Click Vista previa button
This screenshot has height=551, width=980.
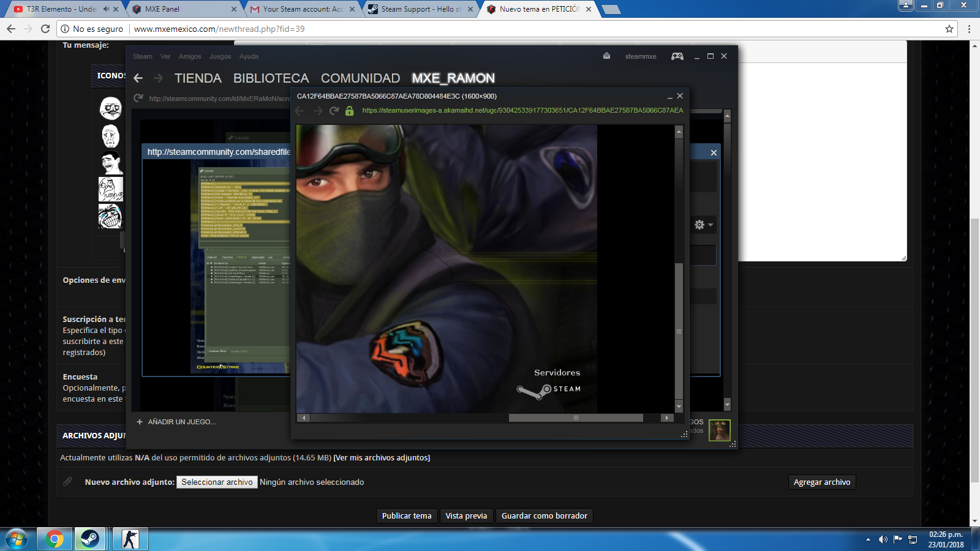point(466,516)
